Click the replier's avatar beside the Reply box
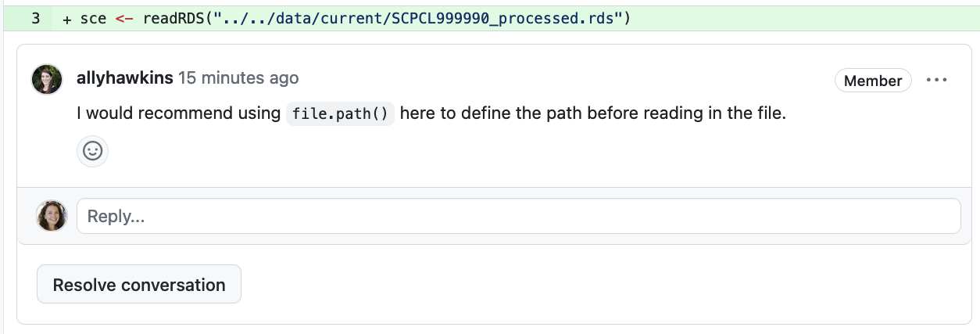Screen dimensions: 980x334 pyautogui.click(x=52, y=216)
